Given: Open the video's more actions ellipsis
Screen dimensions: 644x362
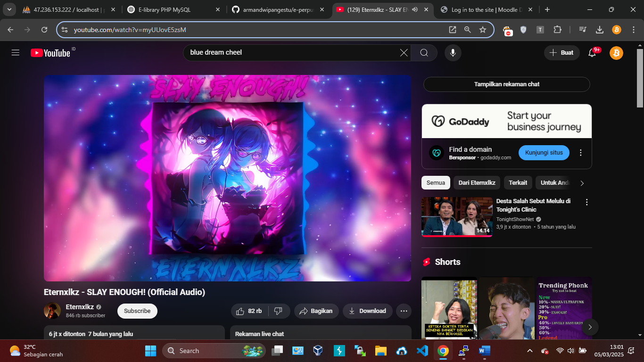Looking at the screenshot, I should pos(404,311).
